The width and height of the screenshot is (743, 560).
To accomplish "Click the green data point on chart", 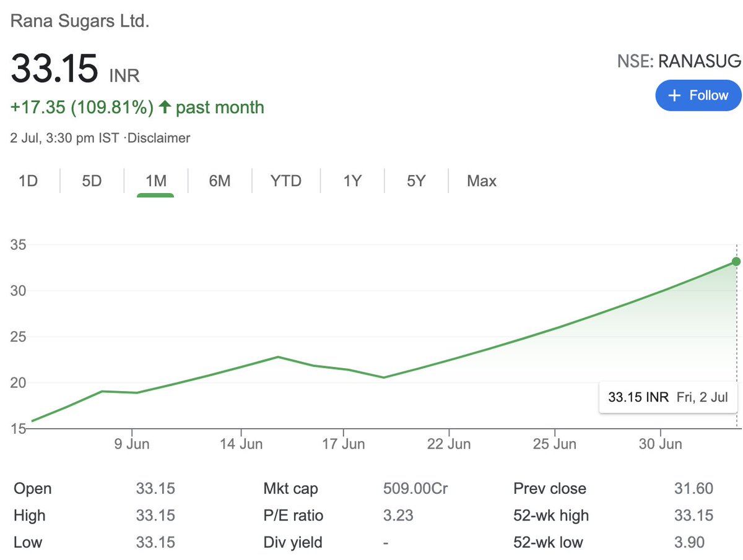I will pos(736,262).
